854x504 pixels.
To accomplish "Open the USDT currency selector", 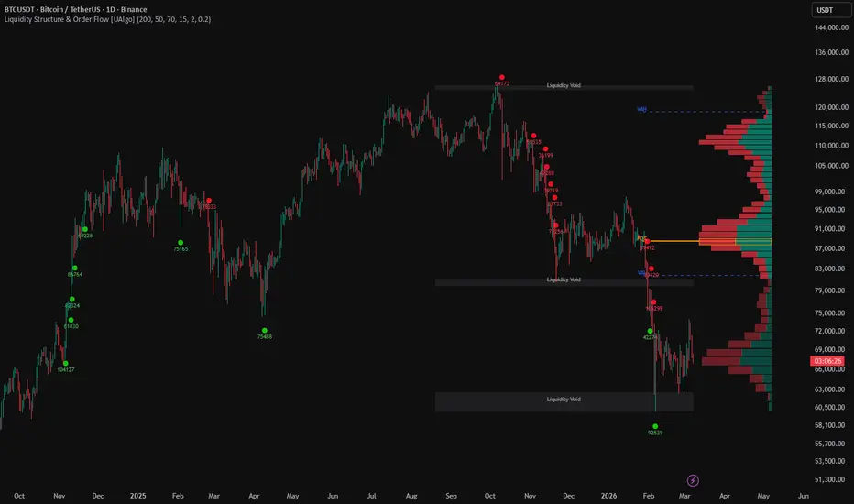I will (x=831, y=10).
